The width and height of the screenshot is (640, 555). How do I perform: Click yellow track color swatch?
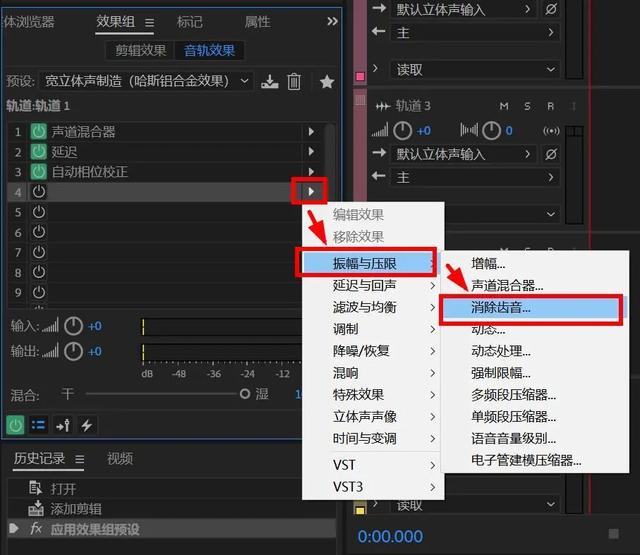coord(360,510)
